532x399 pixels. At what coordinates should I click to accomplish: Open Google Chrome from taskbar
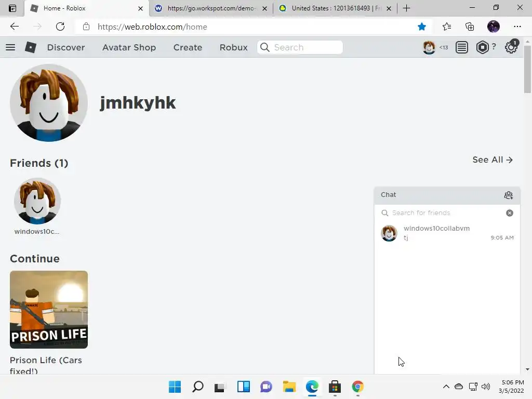point(357,387)
